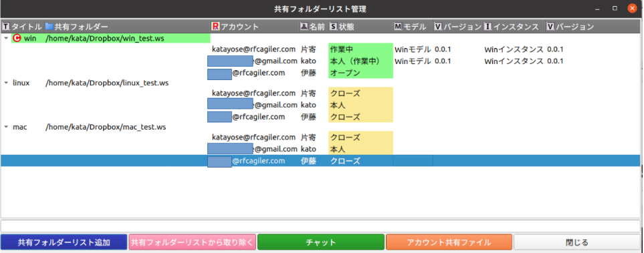Click the S icon beside 状態
Screen dimensions: 644x253
pos(334,27)
